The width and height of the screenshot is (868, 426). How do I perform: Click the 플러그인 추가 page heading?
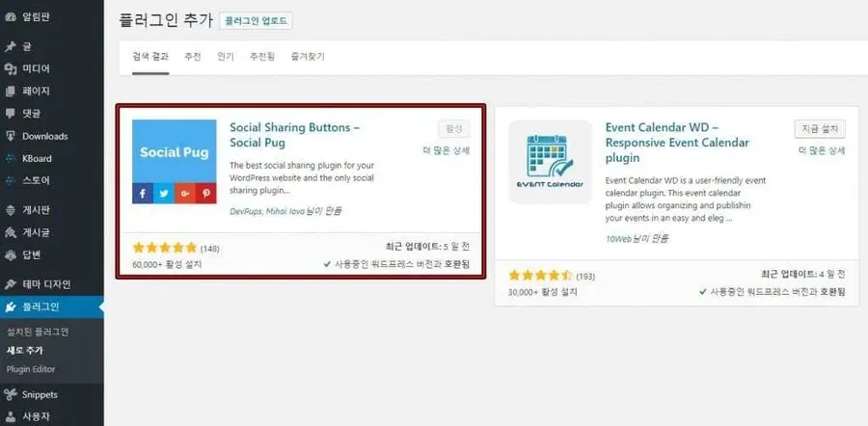[x=166, y=20]
